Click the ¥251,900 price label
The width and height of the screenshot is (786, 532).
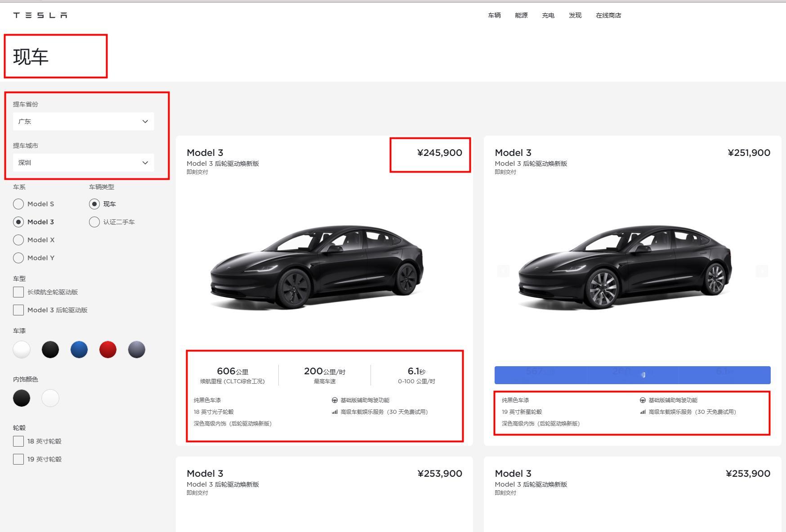pyautogui.click(x=749, y=153)
